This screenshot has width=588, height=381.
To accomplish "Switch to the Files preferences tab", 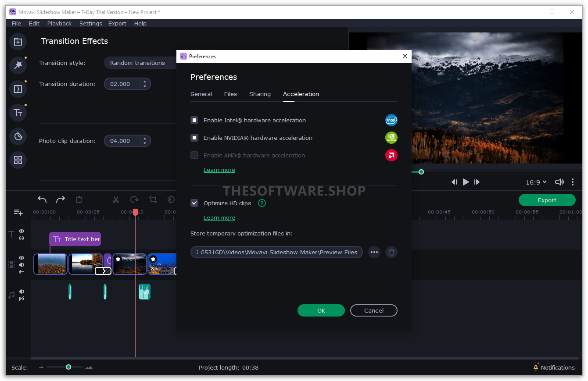I will click(230, 94).
